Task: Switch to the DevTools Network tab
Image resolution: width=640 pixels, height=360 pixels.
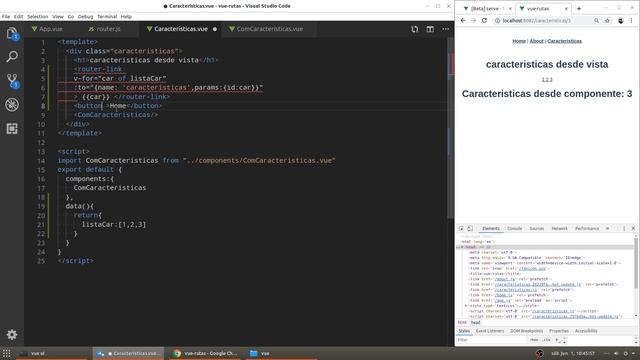Action: coord(560,229)
